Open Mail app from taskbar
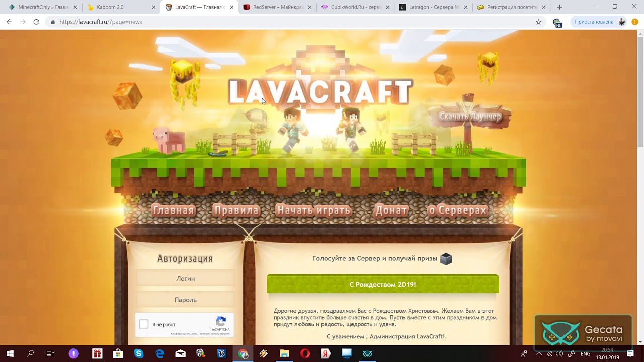The width and height of the screenshot is (644, 362). coord(180,354)
